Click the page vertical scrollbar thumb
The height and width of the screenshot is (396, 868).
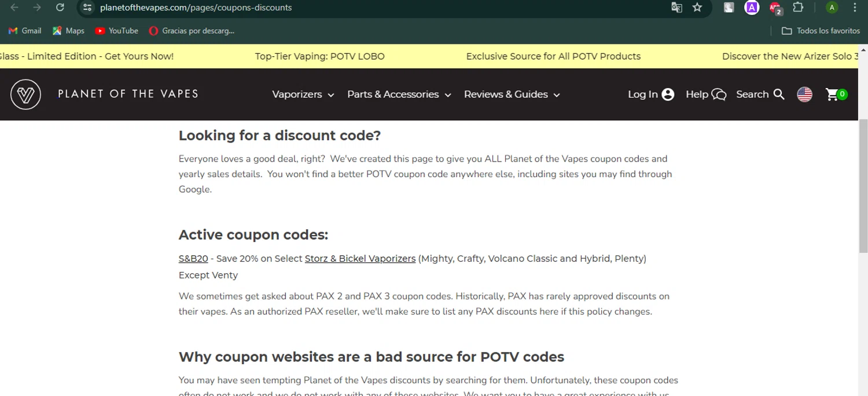[863, 186]
